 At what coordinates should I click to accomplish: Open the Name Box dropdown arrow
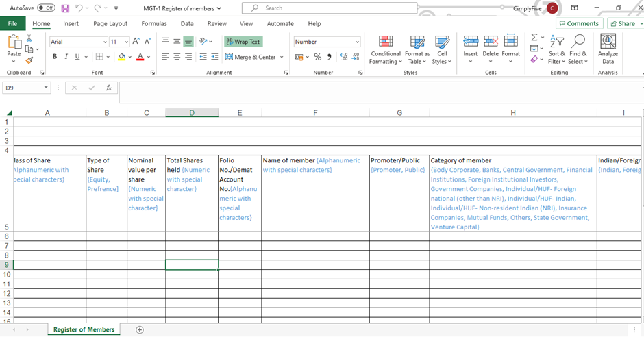point(46,88)
